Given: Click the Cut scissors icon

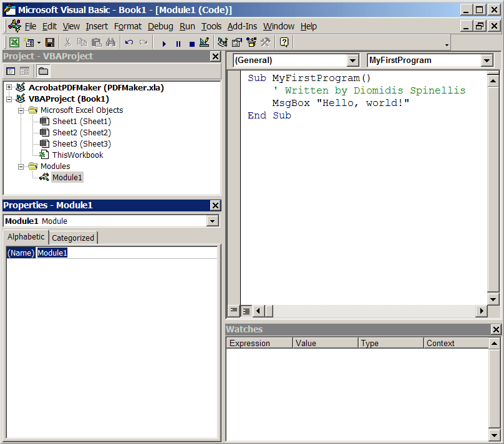Looking at the screenshot, I should point(67,42).
